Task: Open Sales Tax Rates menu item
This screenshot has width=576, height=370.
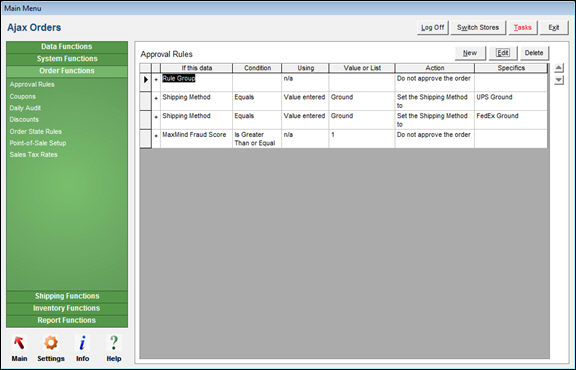Action: tap(33, 155)
